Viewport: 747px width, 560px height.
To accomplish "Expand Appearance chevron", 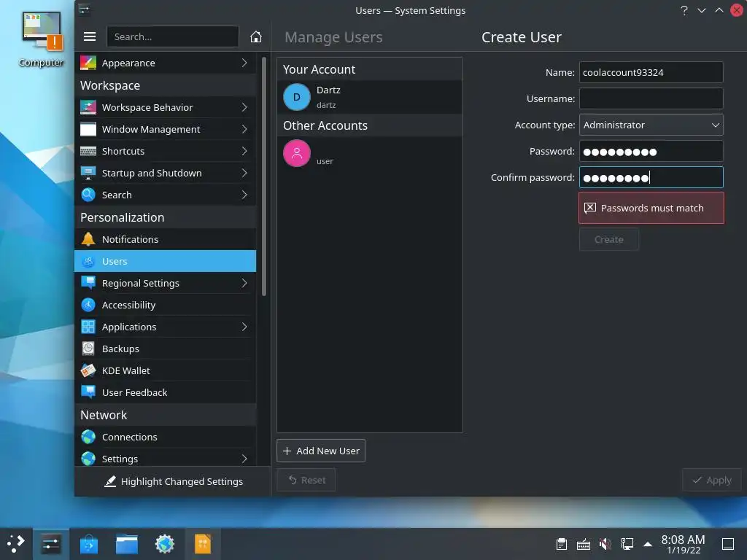I will (244, 63).
